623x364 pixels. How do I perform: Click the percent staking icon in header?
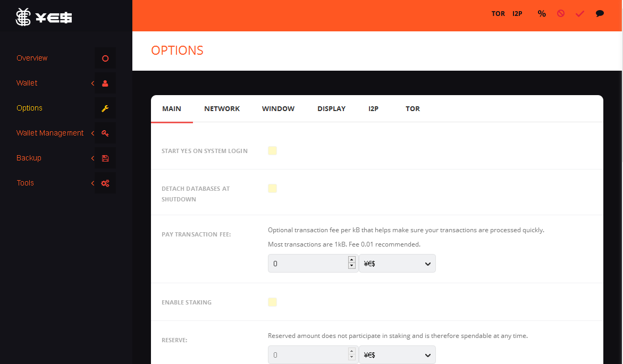coord(542,13)
